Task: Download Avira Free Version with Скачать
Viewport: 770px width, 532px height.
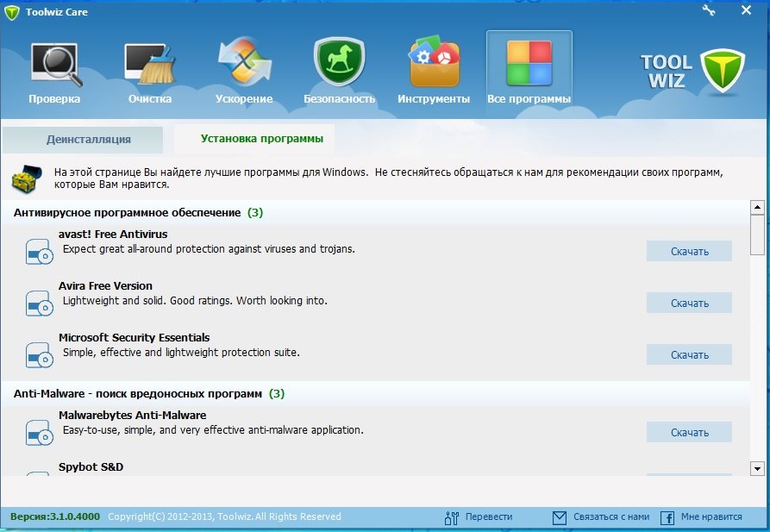Action: point(689,304)
